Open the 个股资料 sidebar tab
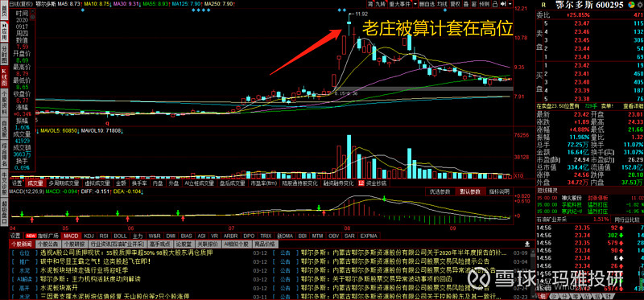The image size is (644, 300). tap(4, 103)
